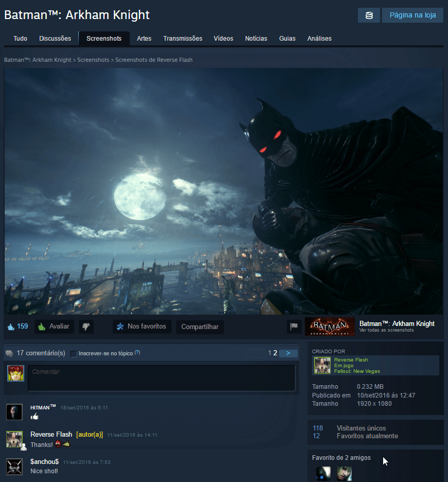Open Reverse Flash author name in comments
The width and height of the screenshot is (448, 482).
pyautogui.click(x=51, y=434)
